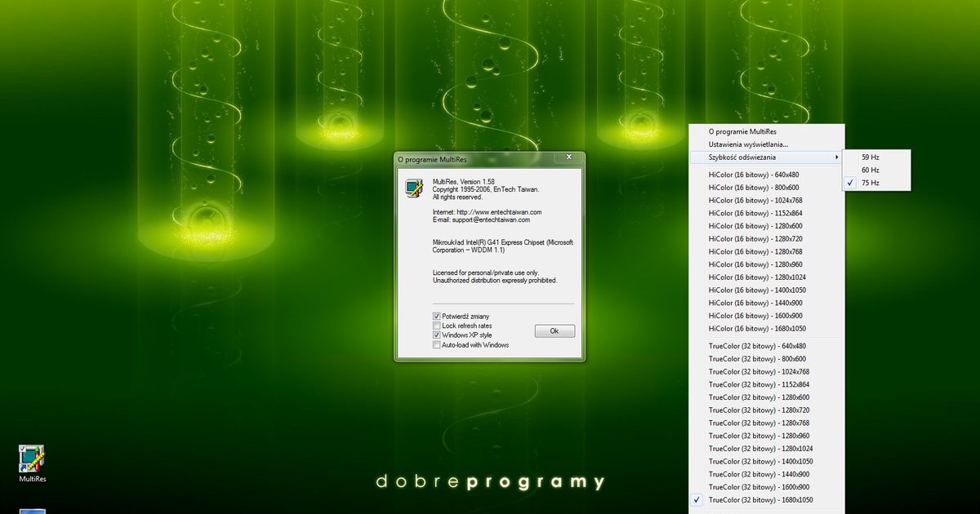Click the Licensed for personal/private use only text

click(x=485, y=273)
